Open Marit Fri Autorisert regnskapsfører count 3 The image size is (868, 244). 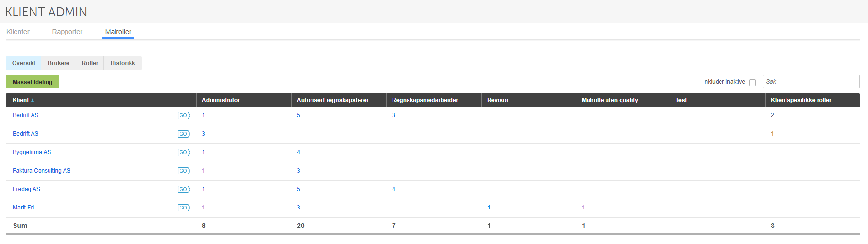[298, 208]
